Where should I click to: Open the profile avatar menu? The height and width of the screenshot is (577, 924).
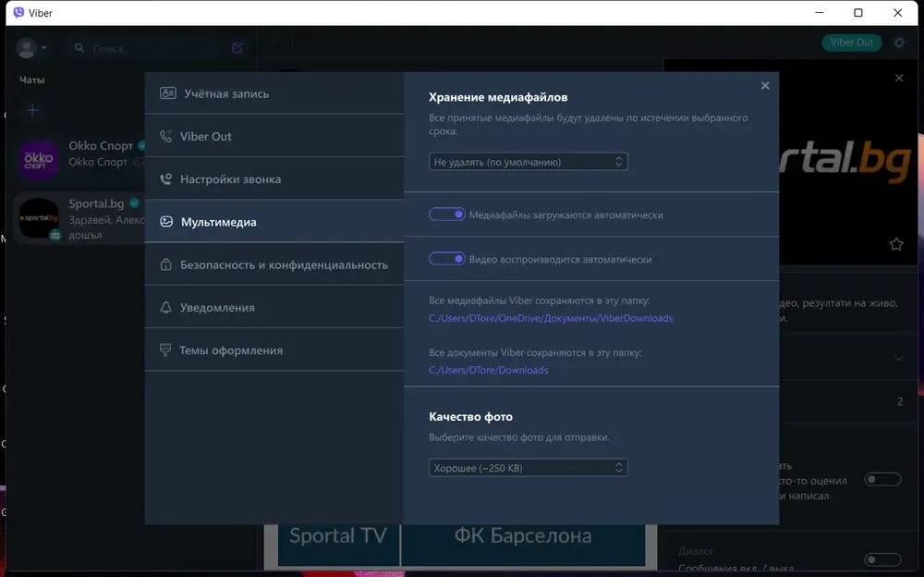click(x=30, y=48)
